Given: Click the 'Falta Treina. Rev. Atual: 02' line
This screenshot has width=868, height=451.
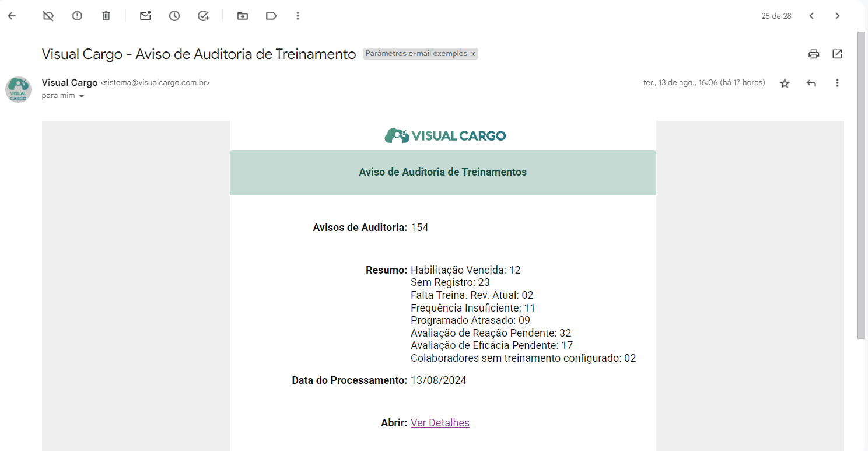Looking at the screenshot, I should [472, 295].
